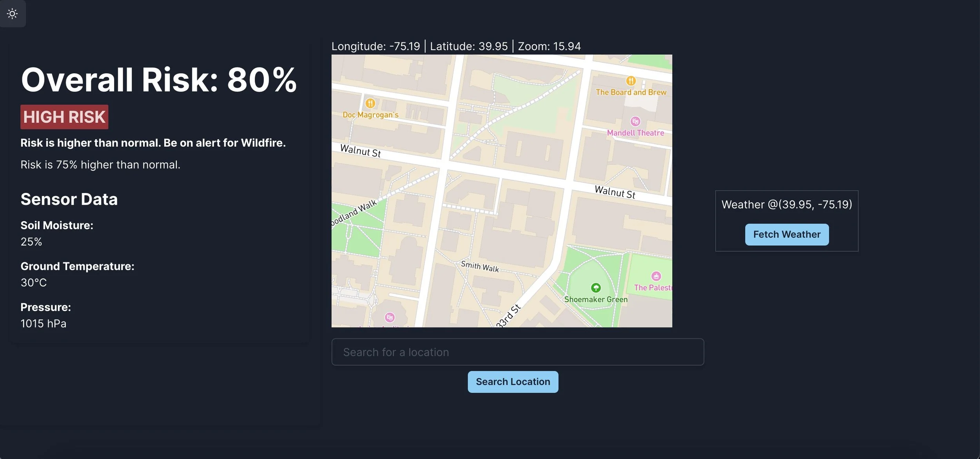
Task: Click the Shoemaker Green text label
Action: (x=595, y=299)
